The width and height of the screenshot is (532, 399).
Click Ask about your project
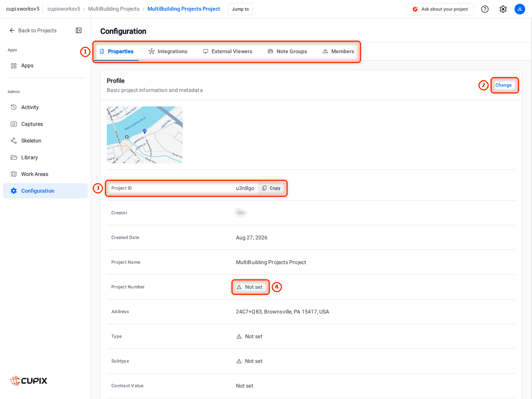440,9
